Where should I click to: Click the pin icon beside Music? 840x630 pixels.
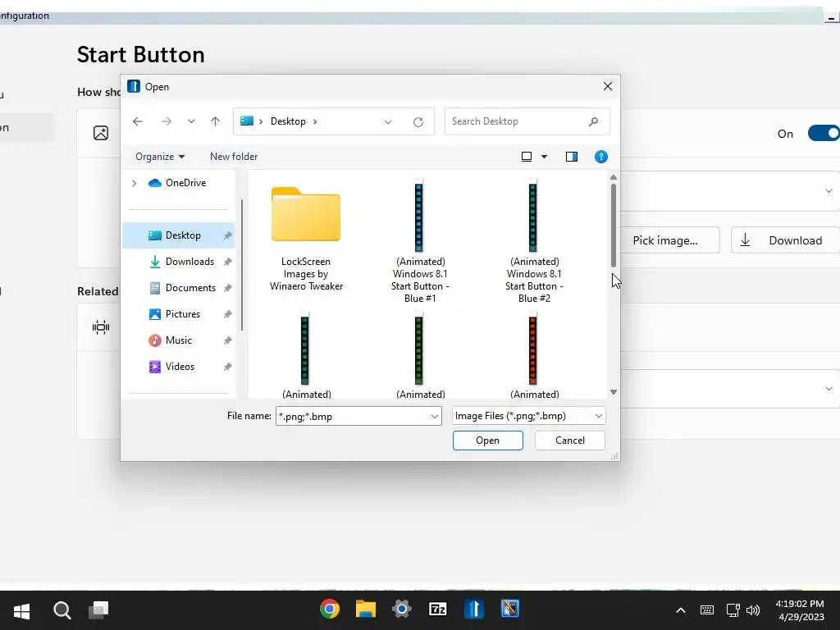pos(228,340)
